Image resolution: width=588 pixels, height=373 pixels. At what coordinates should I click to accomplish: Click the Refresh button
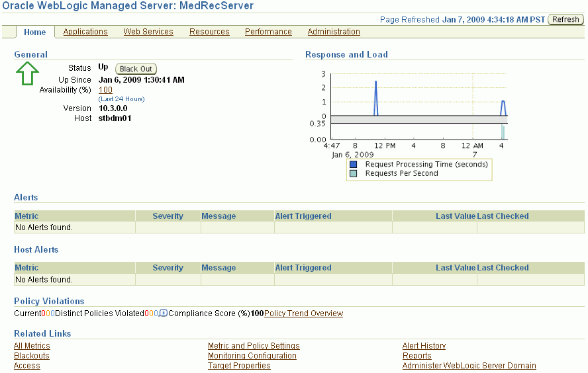pyautogui.click(x=566, y=19)
